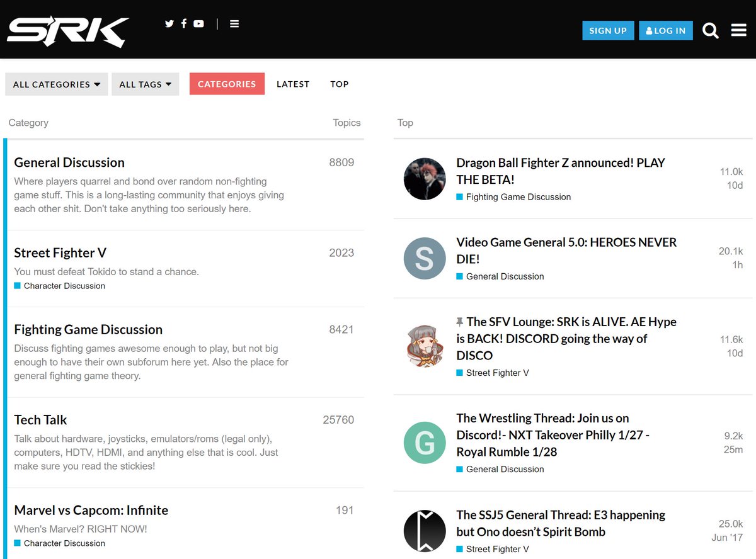Click the 11.0k count on Dragon Ball topic
This screenshot has width=756, height=559.
tap(731, 172)
